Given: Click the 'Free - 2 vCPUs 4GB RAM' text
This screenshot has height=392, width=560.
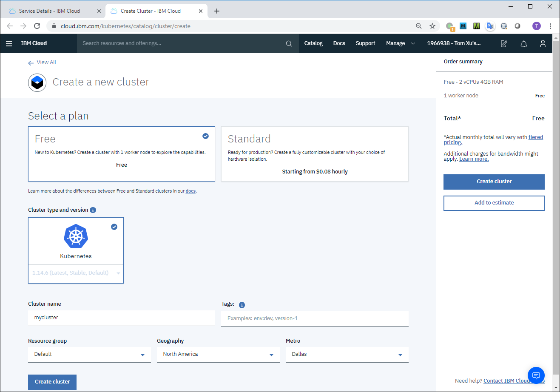Looking at the screenshot, I should point(473,82).
